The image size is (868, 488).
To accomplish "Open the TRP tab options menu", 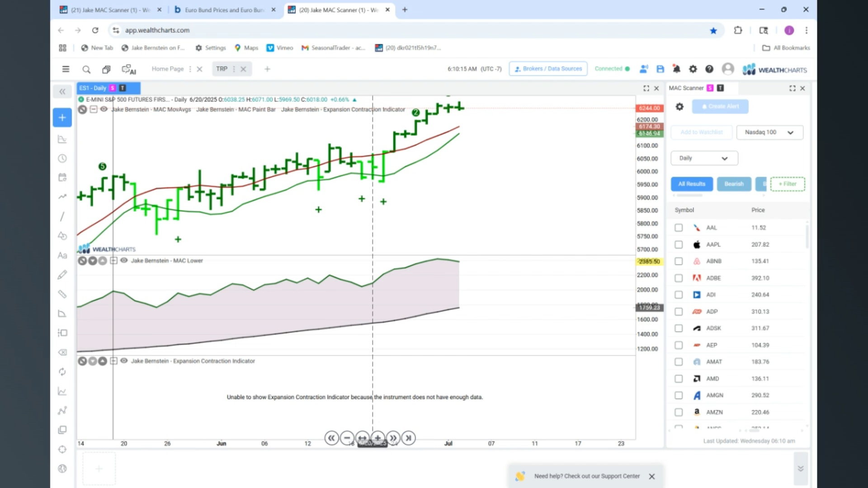I will click(x=234, y=69).
